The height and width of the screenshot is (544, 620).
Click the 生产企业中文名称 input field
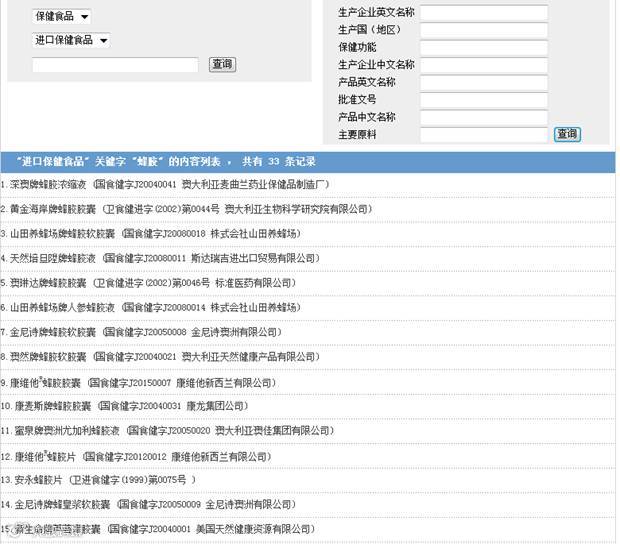click(484, 65)
